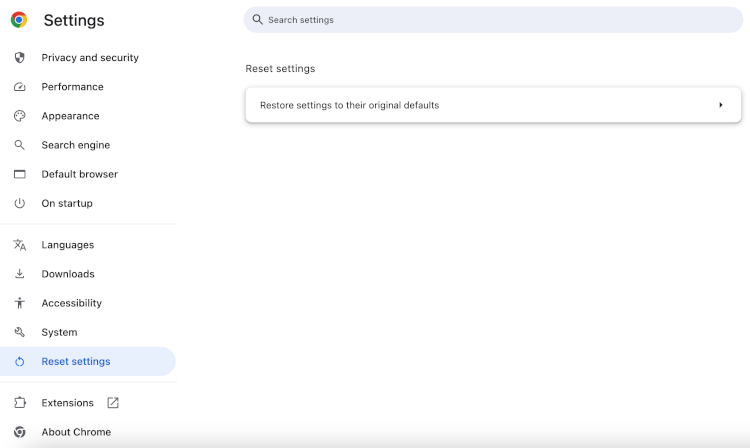Click the Chrome logo beside Settings
750x448 pixels.
pyautogui.click(x=19, y=20)
